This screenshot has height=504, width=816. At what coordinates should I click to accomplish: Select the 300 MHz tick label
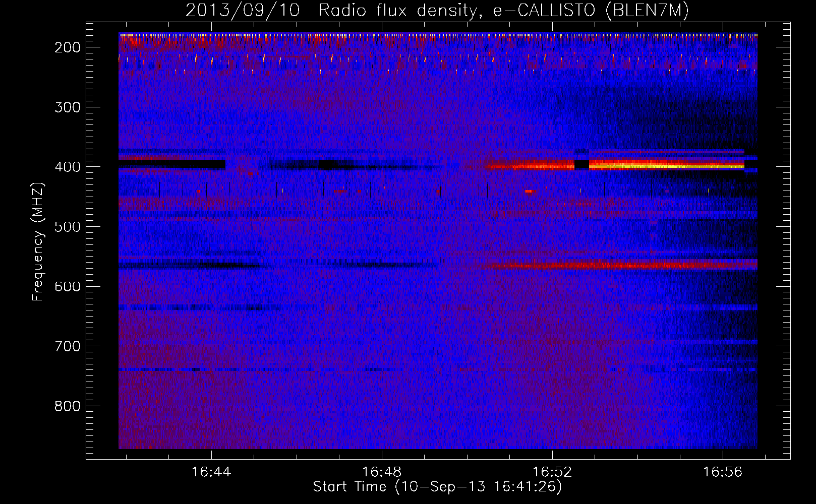click(x=67, y=107)
